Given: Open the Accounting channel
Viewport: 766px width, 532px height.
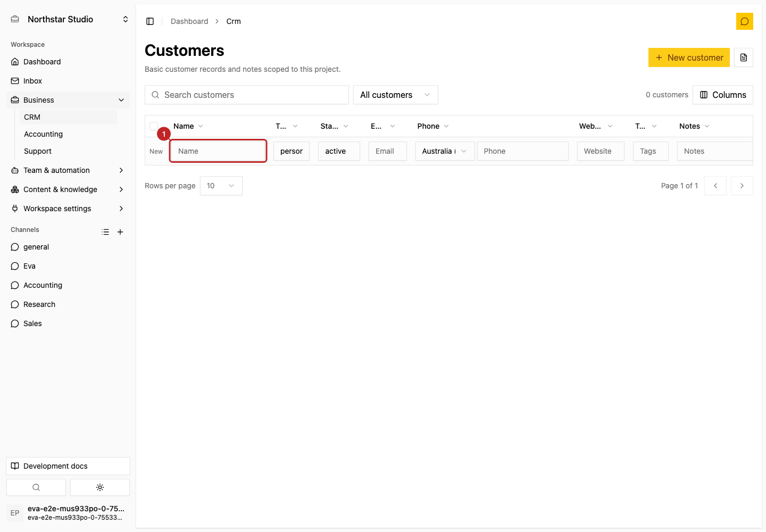Looking at the screenshot, I should point(68,285).
